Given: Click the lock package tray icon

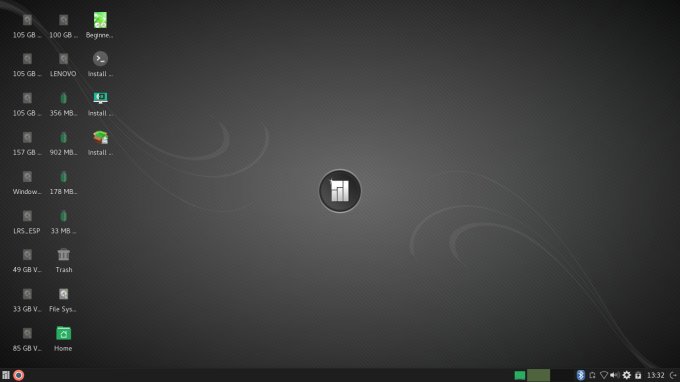Looking at the screenshot, I should click(x=638, y=375).
